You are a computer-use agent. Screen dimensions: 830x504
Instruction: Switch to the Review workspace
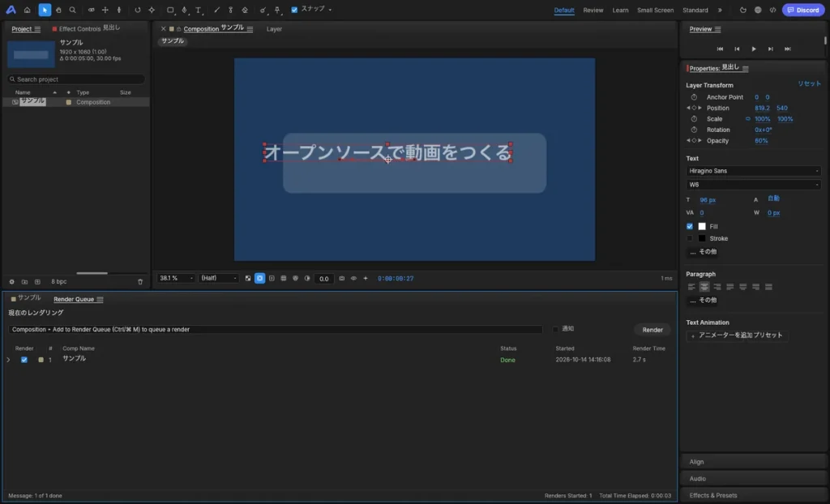tap(593, 10)
